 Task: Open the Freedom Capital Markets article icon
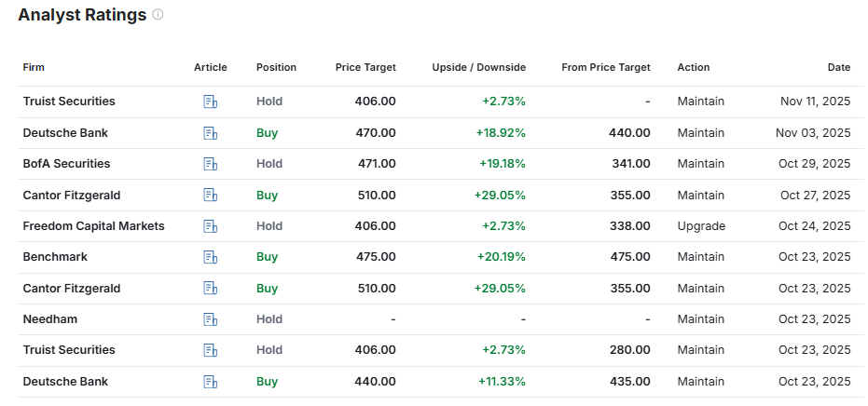(210, 226)
